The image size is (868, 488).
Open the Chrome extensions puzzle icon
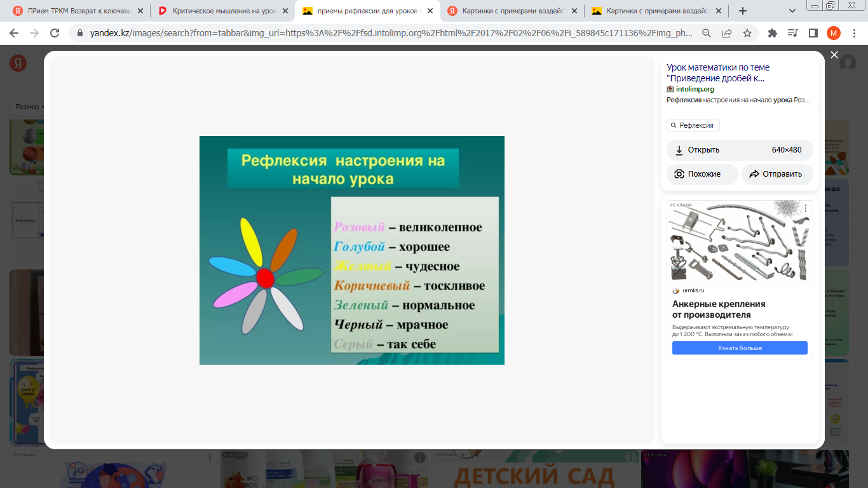773,34
